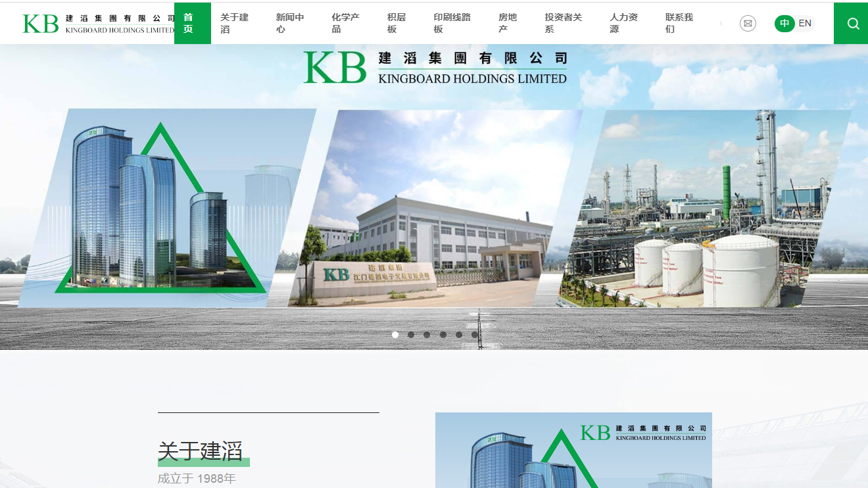The width and height of the screenshot is (868, 488).
Task: Open the 投资者关系 investor relations menu
Action: [564, 23]
